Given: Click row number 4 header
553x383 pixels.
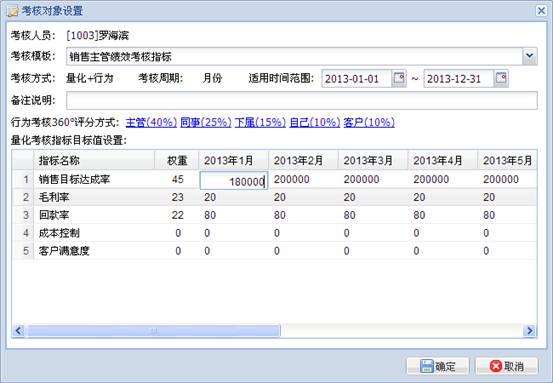Looking at the screenshot, I should tap(23, 233).
